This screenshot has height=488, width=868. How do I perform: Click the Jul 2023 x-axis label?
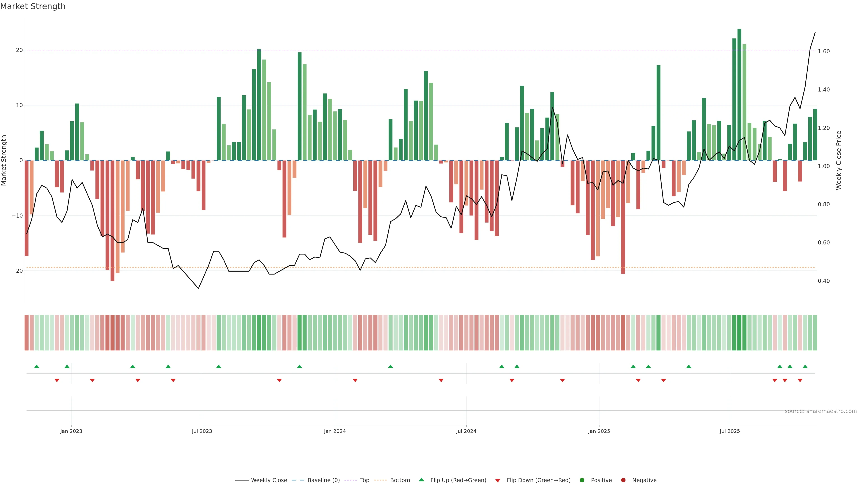(x=202, y=431)
